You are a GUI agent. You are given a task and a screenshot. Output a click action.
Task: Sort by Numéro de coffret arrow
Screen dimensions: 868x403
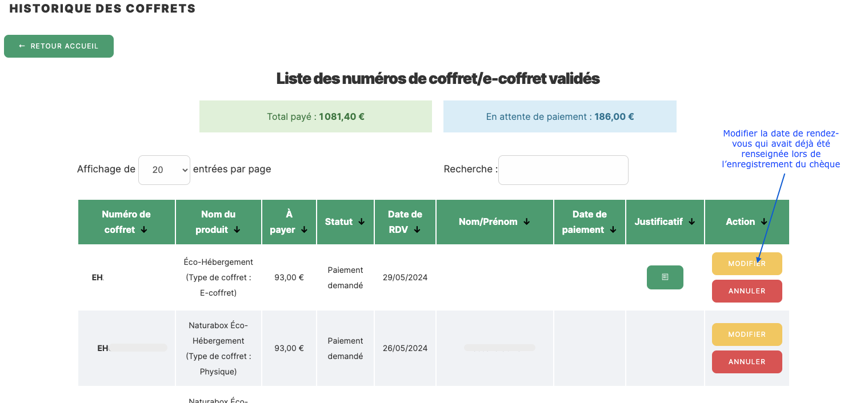pyautogui.click(x=143, y=230)
